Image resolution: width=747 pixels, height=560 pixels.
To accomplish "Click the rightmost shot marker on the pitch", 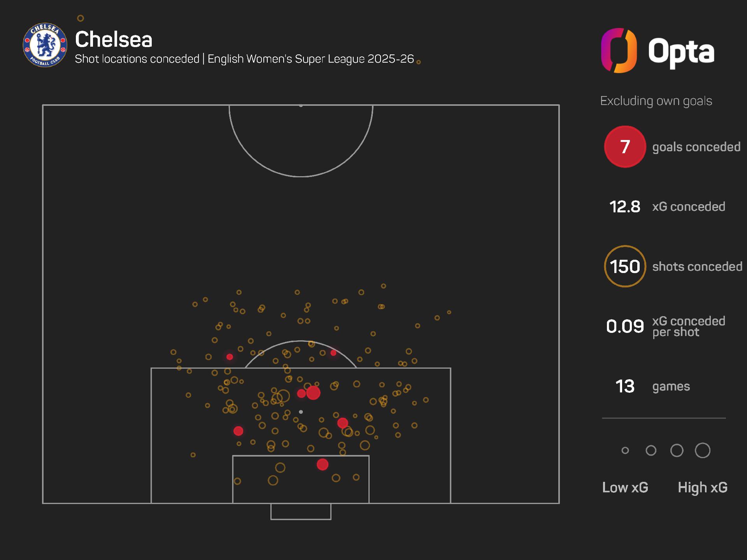I will pyautogui.click(x=449, y=312).
